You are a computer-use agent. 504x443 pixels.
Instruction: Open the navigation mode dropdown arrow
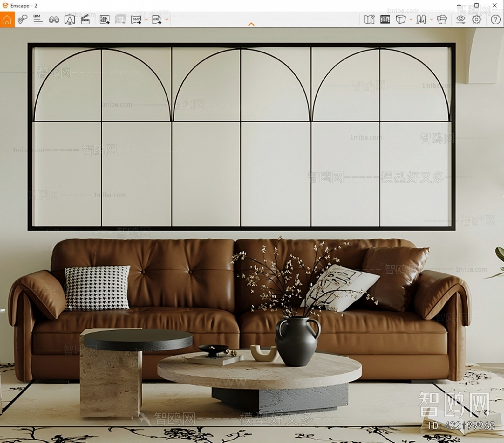coord(431,20)
